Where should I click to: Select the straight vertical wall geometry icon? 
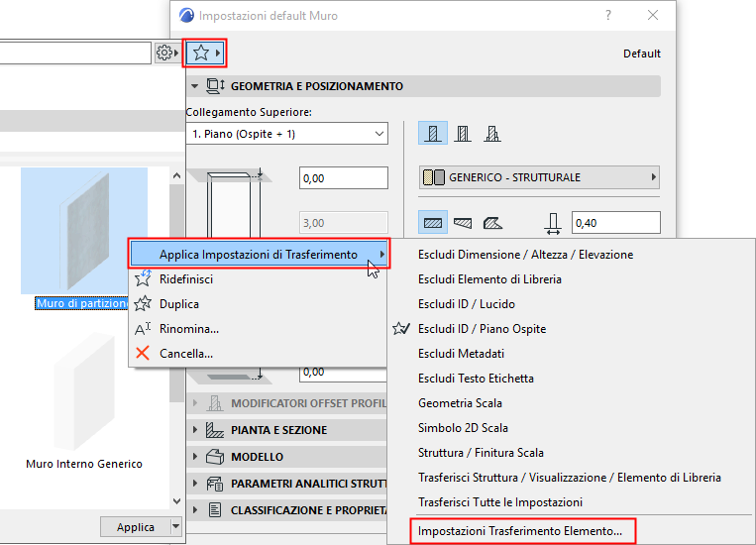click(432, 133)
